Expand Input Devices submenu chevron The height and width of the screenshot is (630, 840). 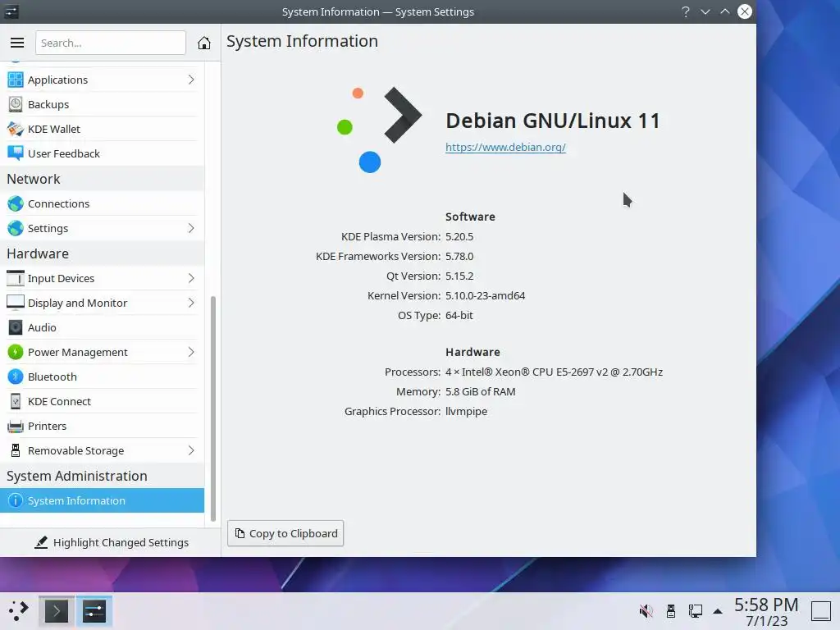[191, 279]
